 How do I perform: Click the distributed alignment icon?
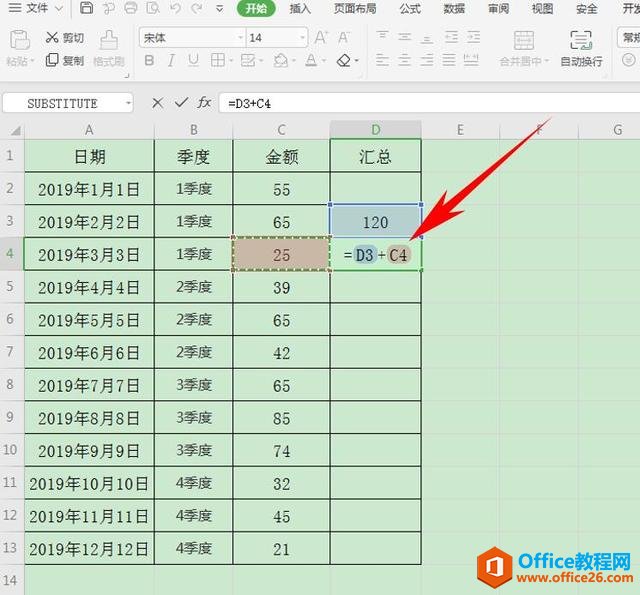point(471,61)
